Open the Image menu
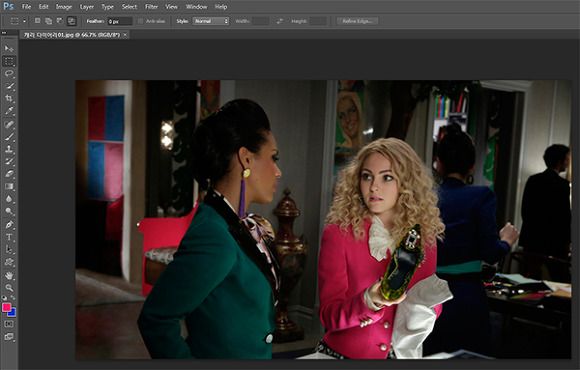 64,7
